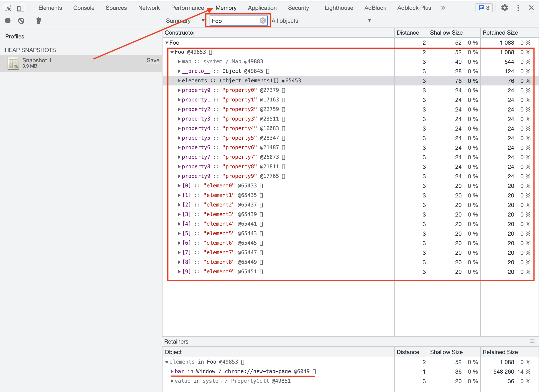Switch to the Application tab

click(262, 8)
